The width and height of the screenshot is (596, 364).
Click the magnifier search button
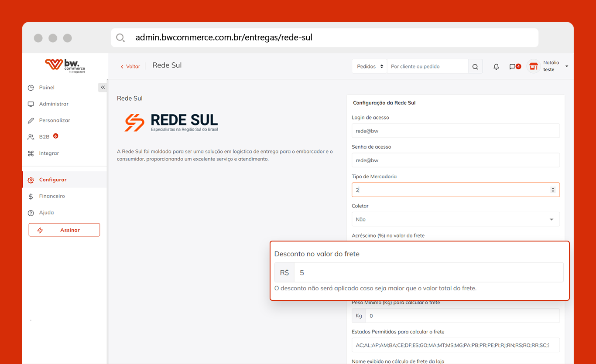click(x=475, y=67)
